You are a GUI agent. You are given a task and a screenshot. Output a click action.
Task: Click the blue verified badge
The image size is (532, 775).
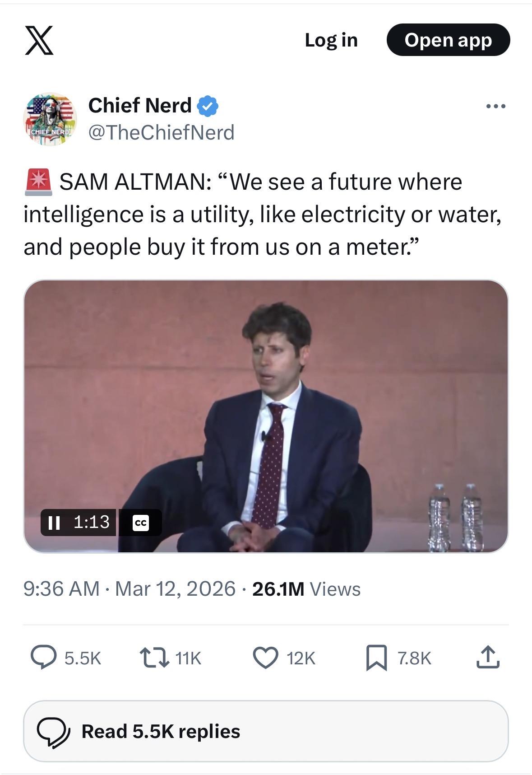(x=208, y=106)
